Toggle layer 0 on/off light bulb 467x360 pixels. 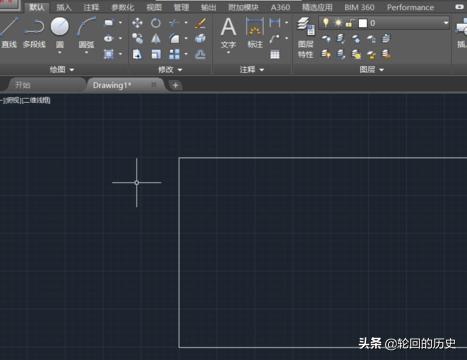pos(325,23)
